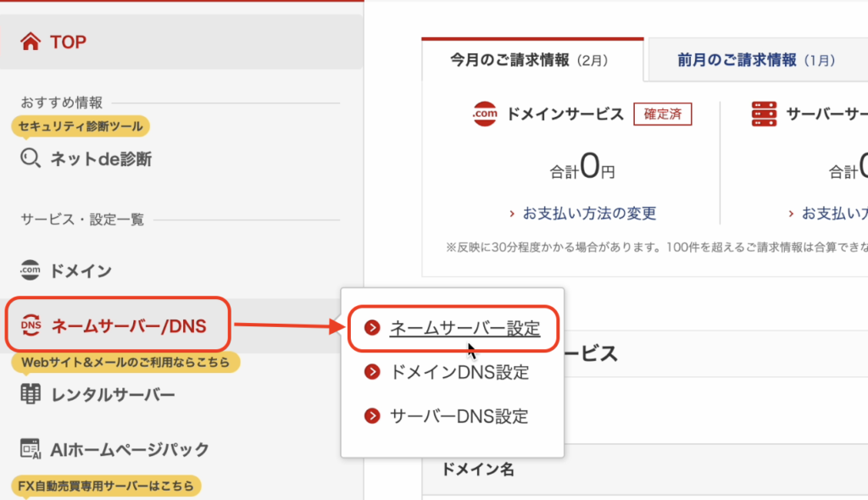The height and width of the screenshot is (500, 868).
Task: Click the TOP home icon
Action: (x=31, y=42)
